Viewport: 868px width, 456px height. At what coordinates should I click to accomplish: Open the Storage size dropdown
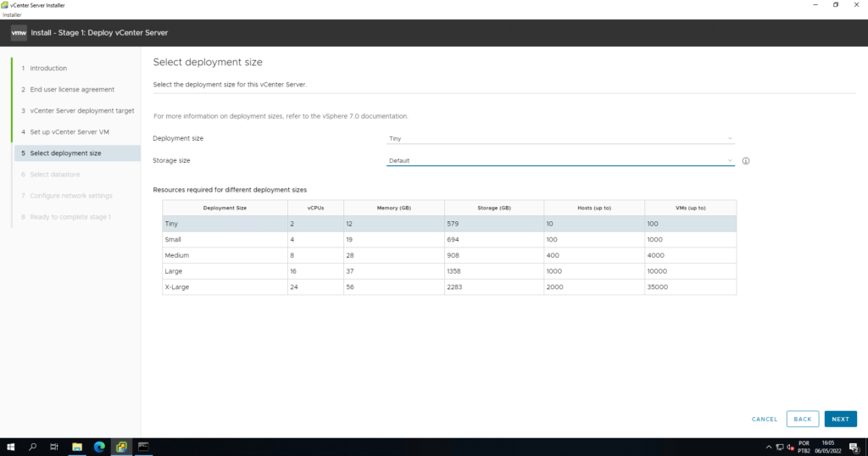click(x=560, y=160)
